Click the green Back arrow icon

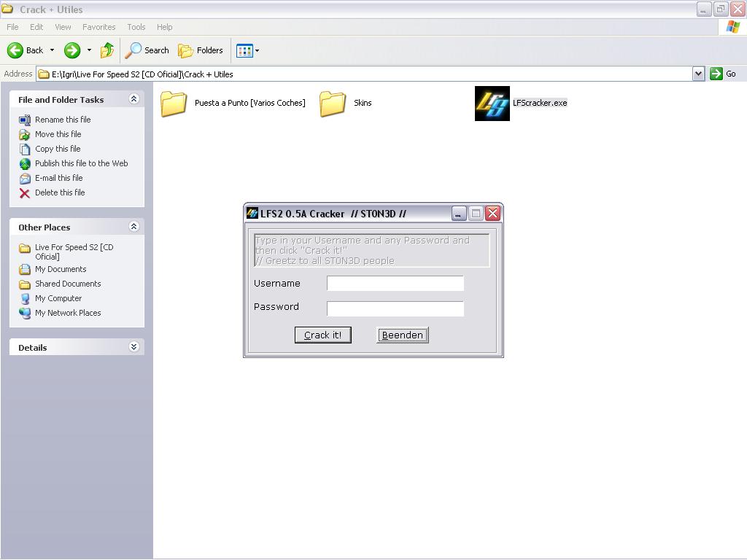click(x=15, y=50)
